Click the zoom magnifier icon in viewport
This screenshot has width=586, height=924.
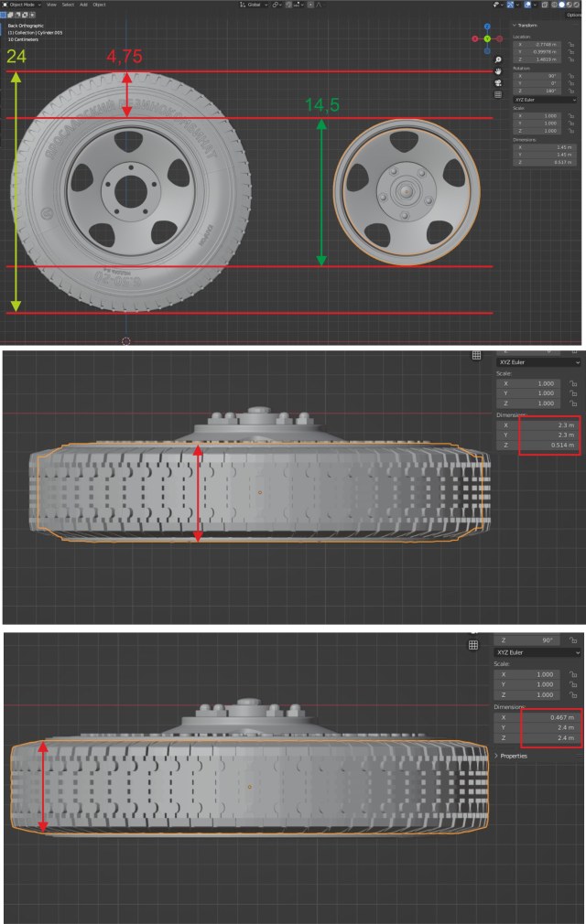pos(497,59)
